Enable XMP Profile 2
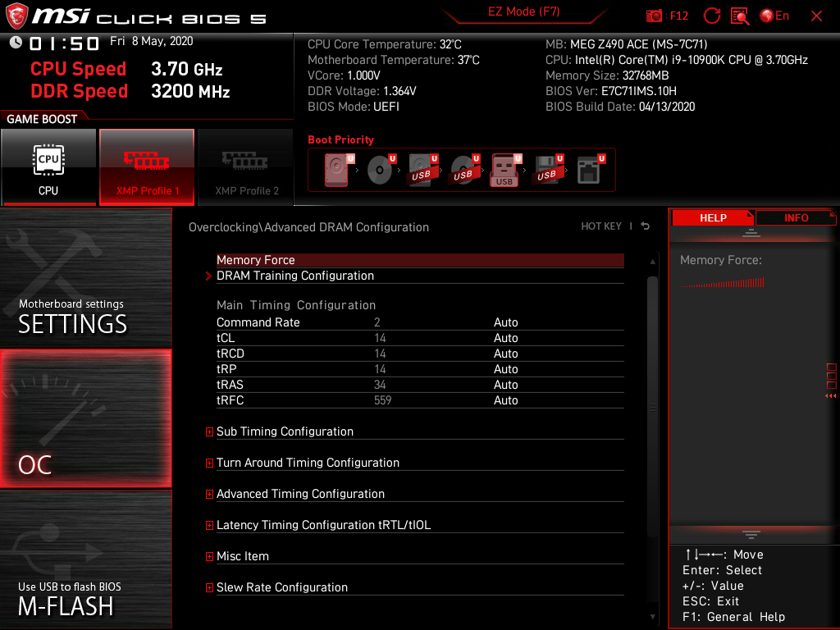This screenshot has width=840, height=630. tap(246, 167)
